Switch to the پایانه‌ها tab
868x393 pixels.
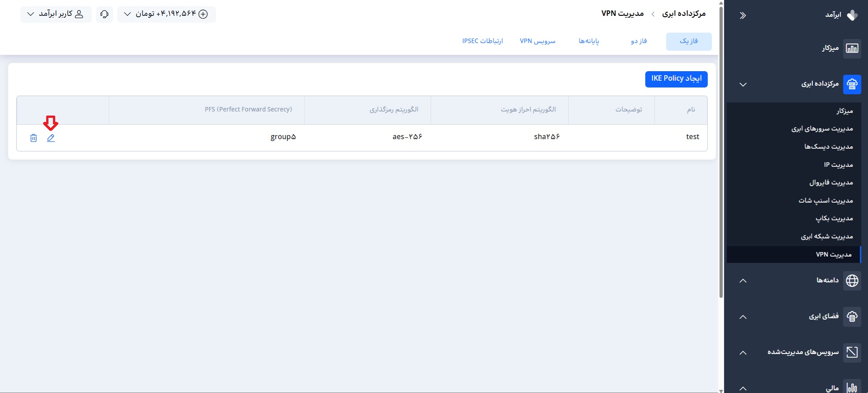(589, 41)
